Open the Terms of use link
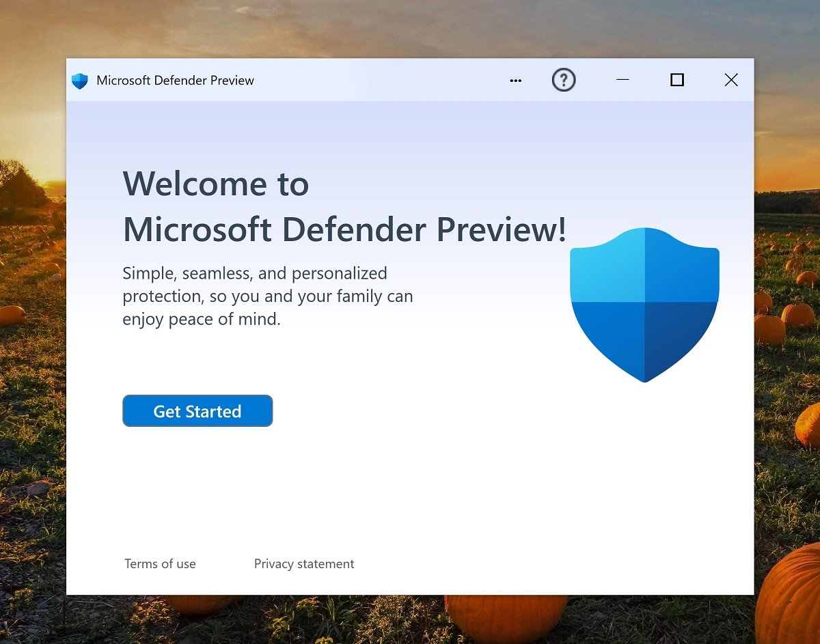 pyautogui.click(x=160, y=564)
